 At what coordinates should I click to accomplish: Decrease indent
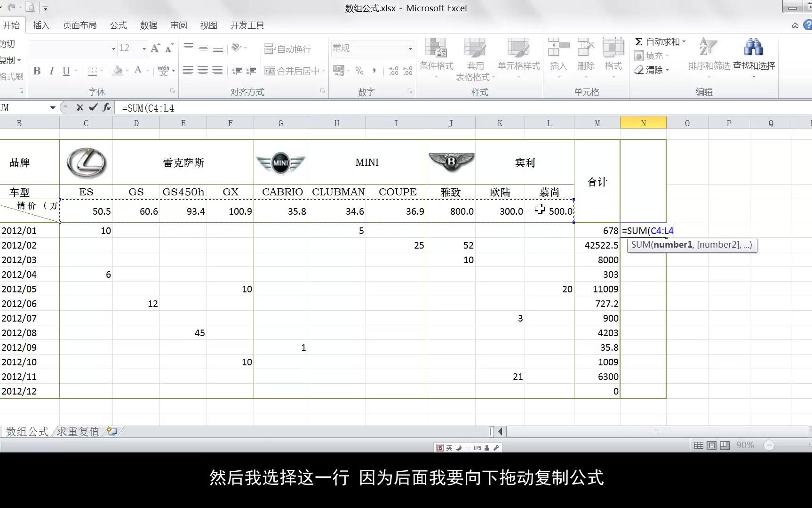click(x=237, y=71)
